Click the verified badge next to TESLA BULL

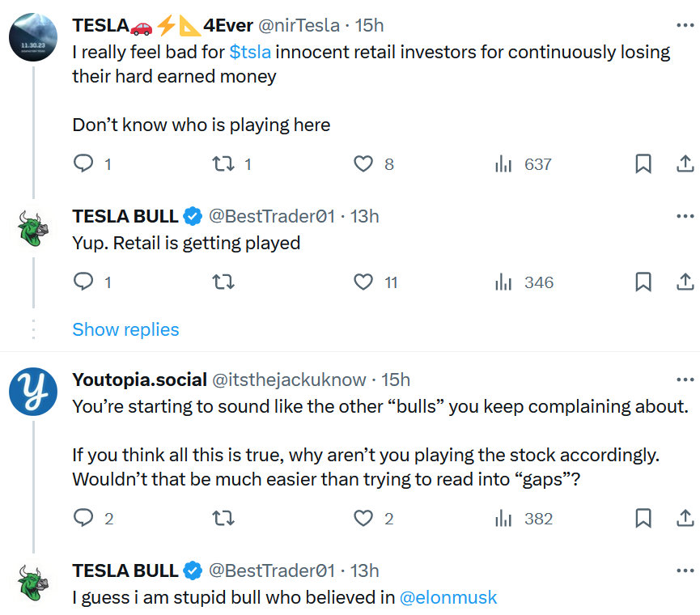pos(192,216)
